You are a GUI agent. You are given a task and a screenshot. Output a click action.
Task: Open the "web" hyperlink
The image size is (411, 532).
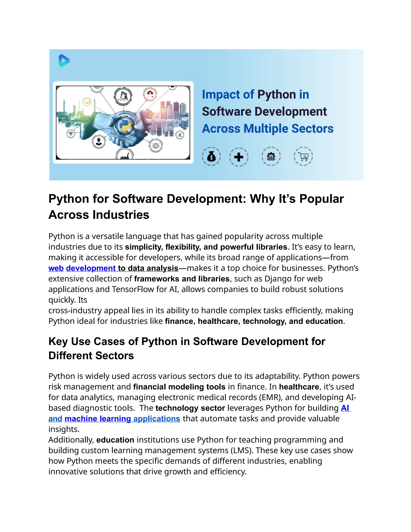point(56,268)
